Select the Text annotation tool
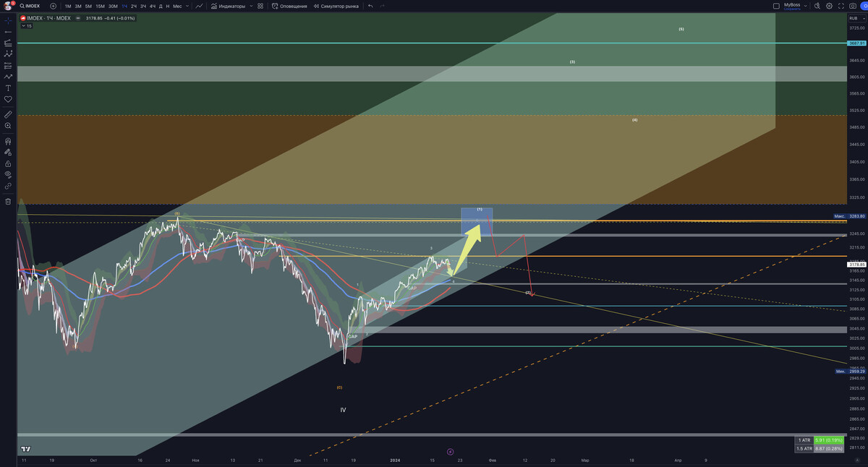This screenshot has height=467, width=868. coord(8,87)
